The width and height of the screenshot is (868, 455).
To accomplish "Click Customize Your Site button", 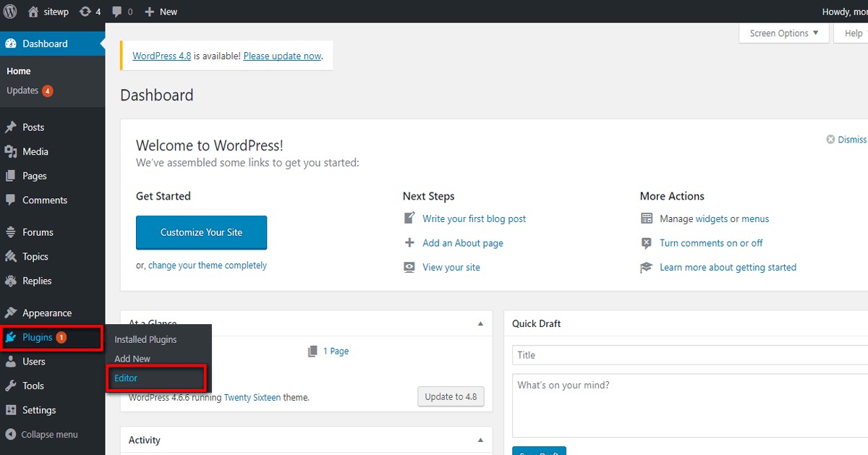I will pos(201,232).
